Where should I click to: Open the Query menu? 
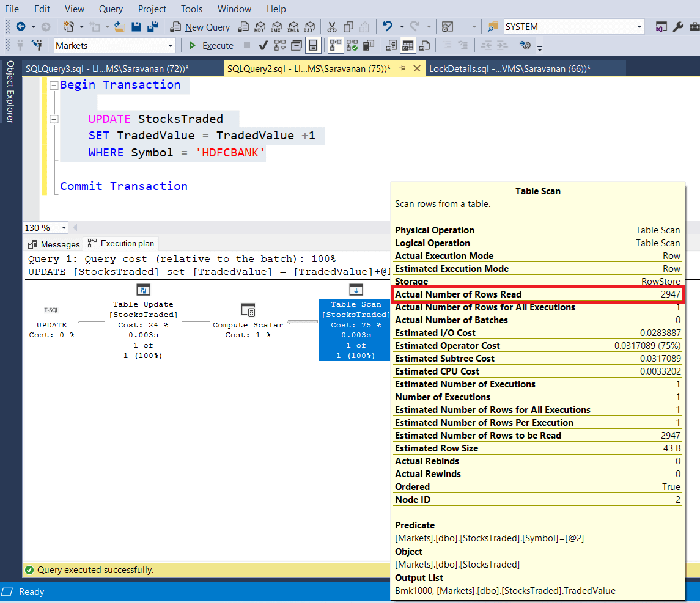pos(111,9)
